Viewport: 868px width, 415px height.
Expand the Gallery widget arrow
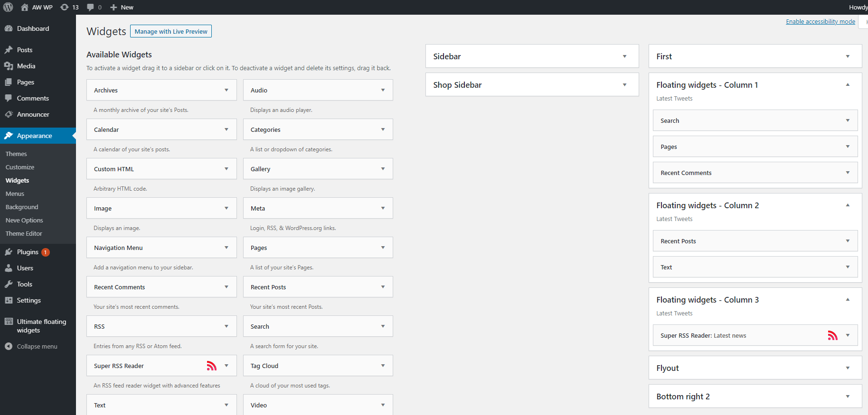point(383,169)
